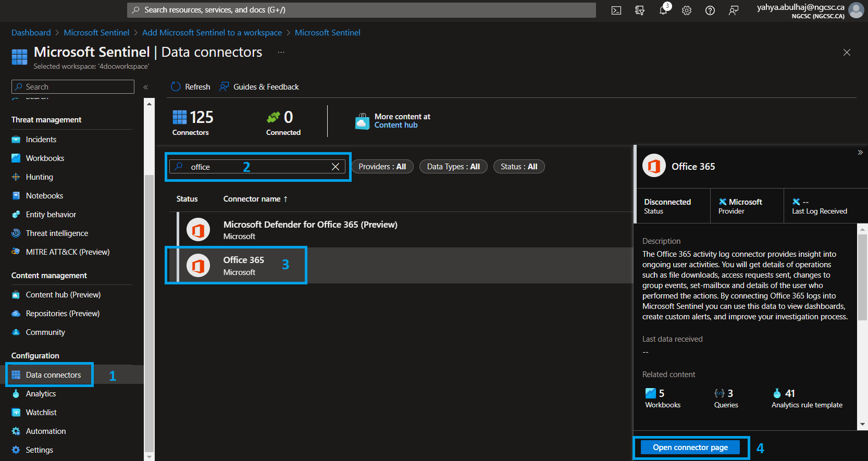Open the Providers : All filter
This screenshot has width=868, height=461.
point(382,167)
